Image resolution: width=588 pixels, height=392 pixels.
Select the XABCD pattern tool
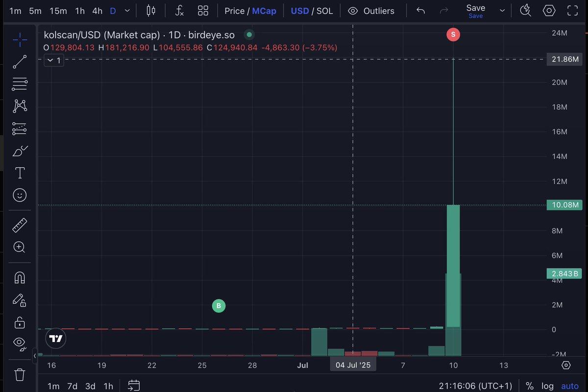20,105
